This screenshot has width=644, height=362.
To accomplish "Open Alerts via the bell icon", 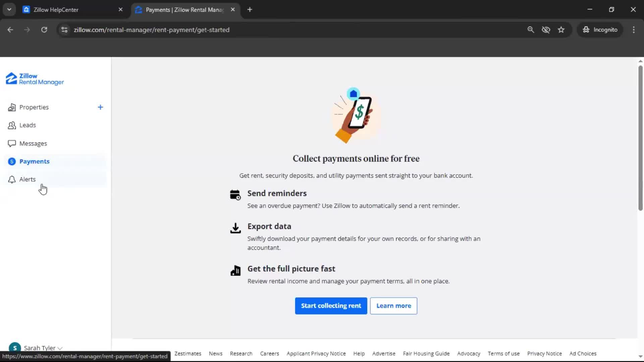I will pos(12,179).
